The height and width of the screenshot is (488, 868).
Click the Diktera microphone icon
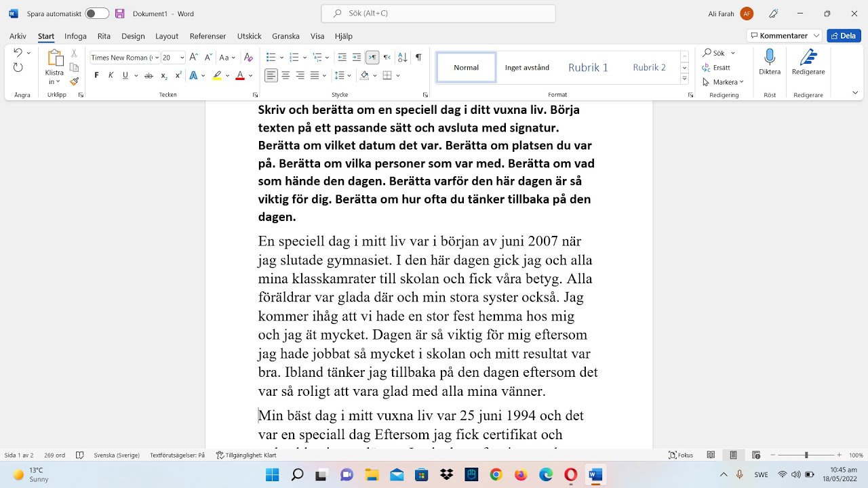770,58
